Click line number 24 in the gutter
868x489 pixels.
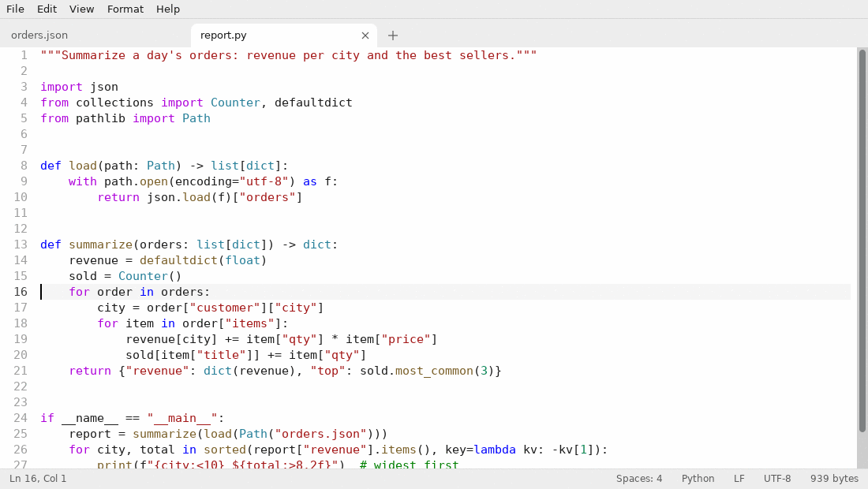pos(21,418)
